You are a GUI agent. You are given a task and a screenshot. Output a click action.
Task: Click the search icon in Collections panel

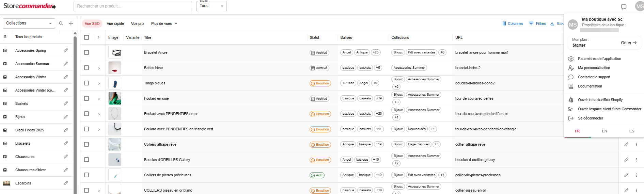click(x=61, y=23)
